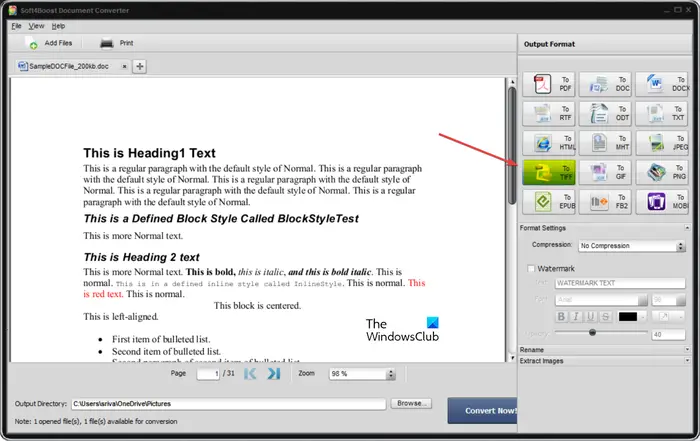The image size is (700, 441).
Task: Go to the first page
Action: coord(250,373)
